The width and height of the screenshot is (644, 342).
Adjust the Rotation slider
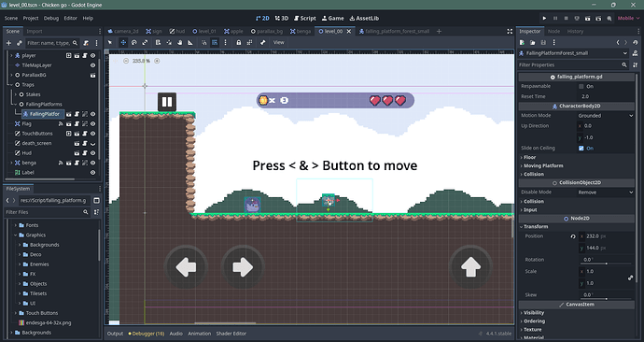607,264
